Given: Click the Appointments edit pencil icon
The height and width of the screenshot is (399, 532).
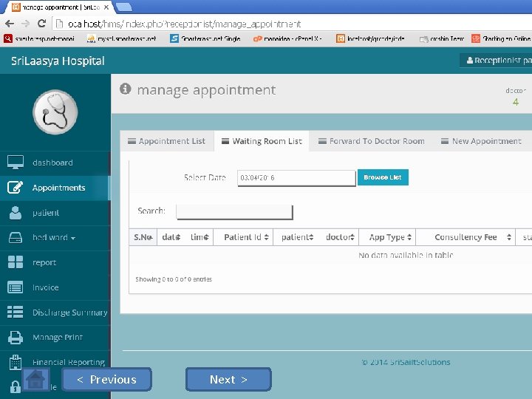Looking at the screenshot, I should pyautogui.click(x=16, y=187).
